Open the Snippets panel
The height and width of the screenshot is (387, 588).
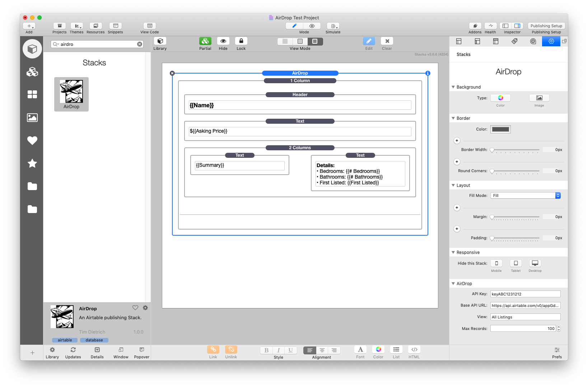pyautogui.click(x=115, y=26)
